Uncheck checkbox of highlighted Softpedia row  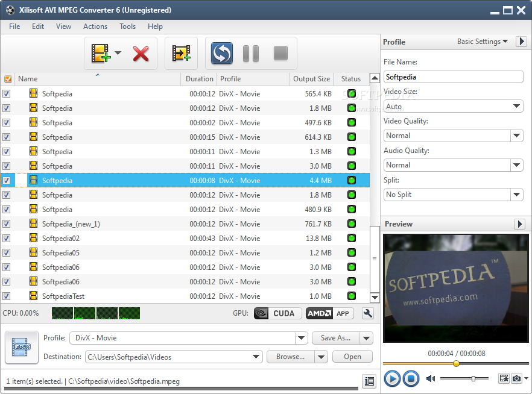pyautogui.click(x=7, y=181)
